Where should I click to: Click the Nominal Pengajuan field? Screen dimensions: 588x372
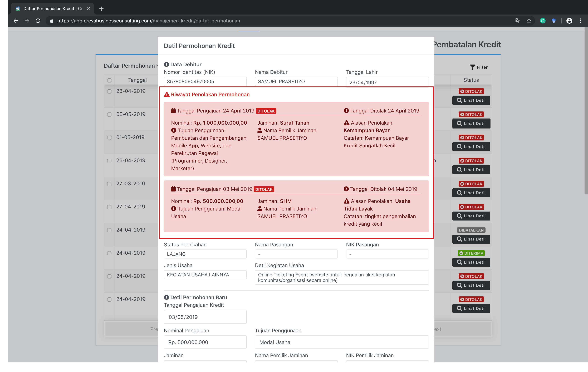[x=205, y=342]
